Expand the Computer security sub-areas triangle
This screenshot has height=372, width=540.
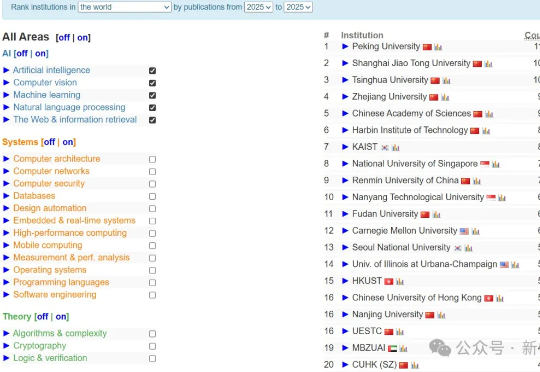click(6, 184)
